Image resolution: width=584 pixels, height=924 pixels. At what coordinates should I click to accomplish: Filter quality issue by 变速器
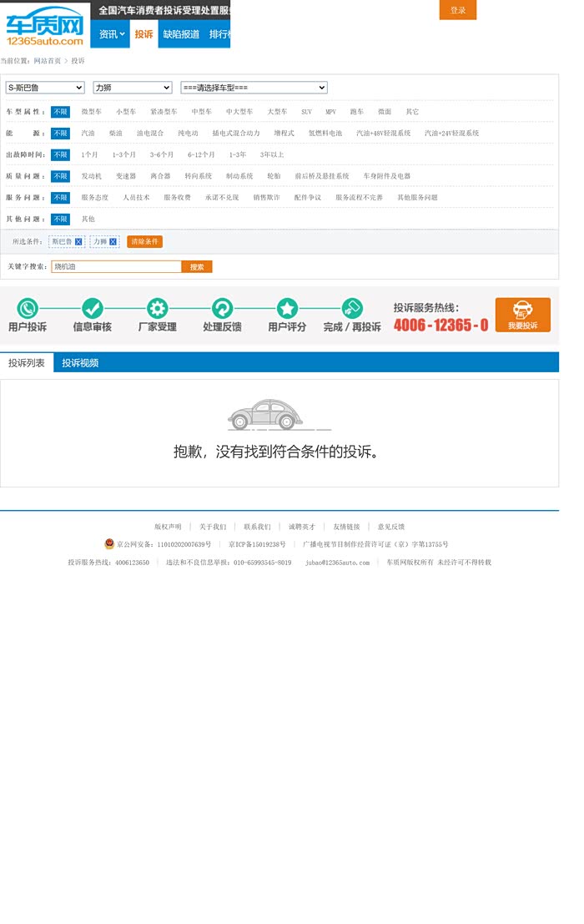tap(126, 175)
